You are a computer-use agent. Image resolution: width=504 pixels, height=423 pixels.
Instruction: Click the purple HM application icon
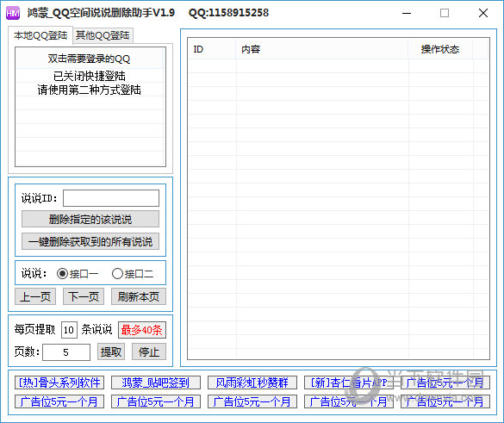click(x=13, y=13)
